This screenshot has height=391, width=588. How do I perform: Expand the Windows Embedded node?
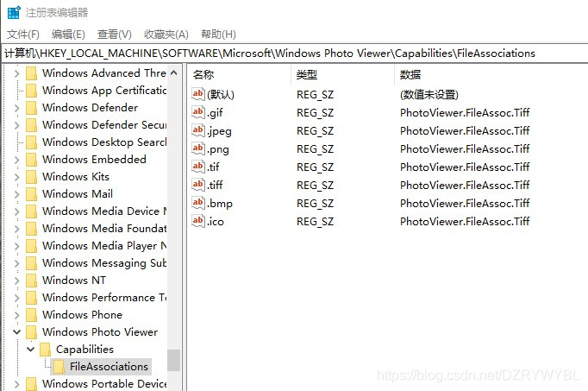[16, 160]
